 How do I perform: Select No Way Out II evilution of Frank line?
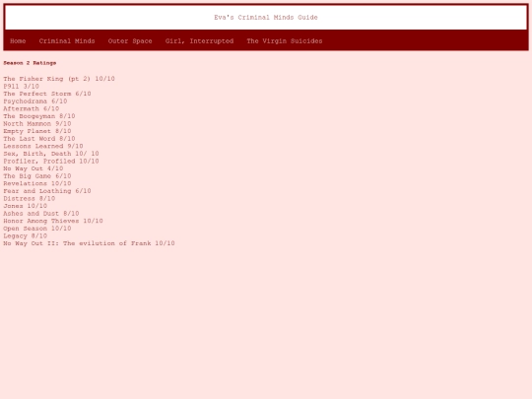[x=89, y=243]
